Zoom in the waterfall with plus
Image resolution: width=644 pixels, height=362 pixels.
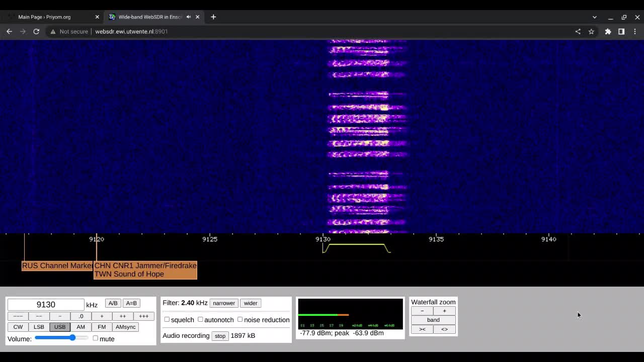pyautogui.click(x=444, y=311)
